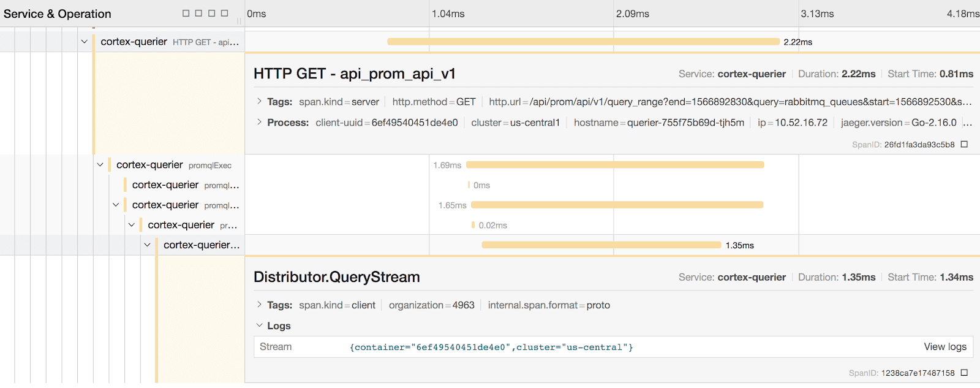The image size is (980, 388).
Task: Click the 2.22ms span bar in the timeline
Action: coord(583,42)
